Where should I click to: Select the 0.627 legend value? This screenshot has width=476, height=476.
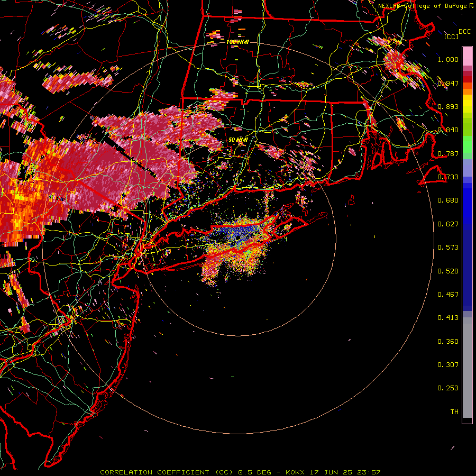coord(448,224)
